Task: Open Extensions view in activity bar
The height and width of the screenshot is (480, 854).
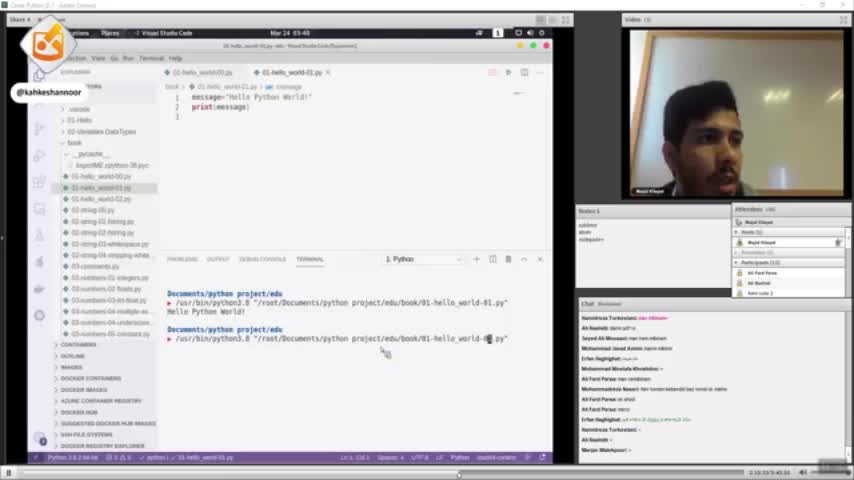Action: 39,182
